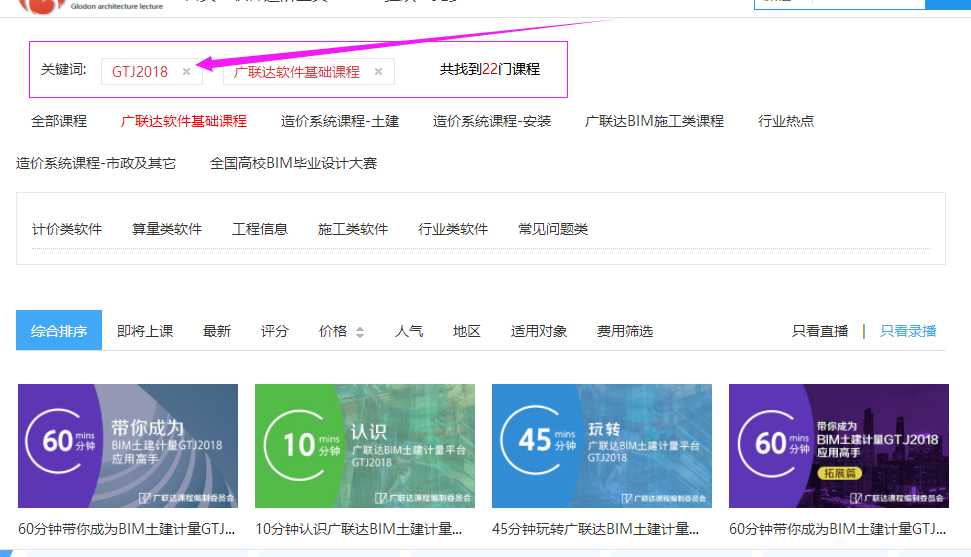This screenshot has width=971, height=557.
Task: Filter by 计价类软件
Action: (67, 229)
